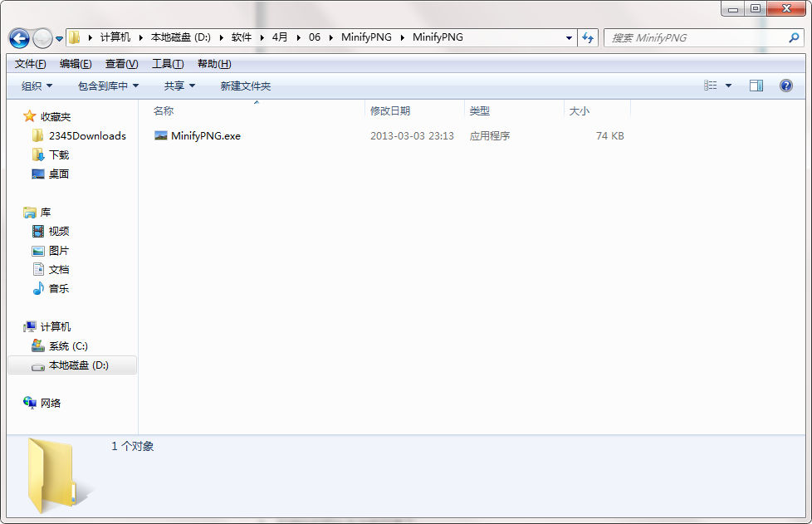Click 06 in the address breadcrumb

tap(315, 37)
